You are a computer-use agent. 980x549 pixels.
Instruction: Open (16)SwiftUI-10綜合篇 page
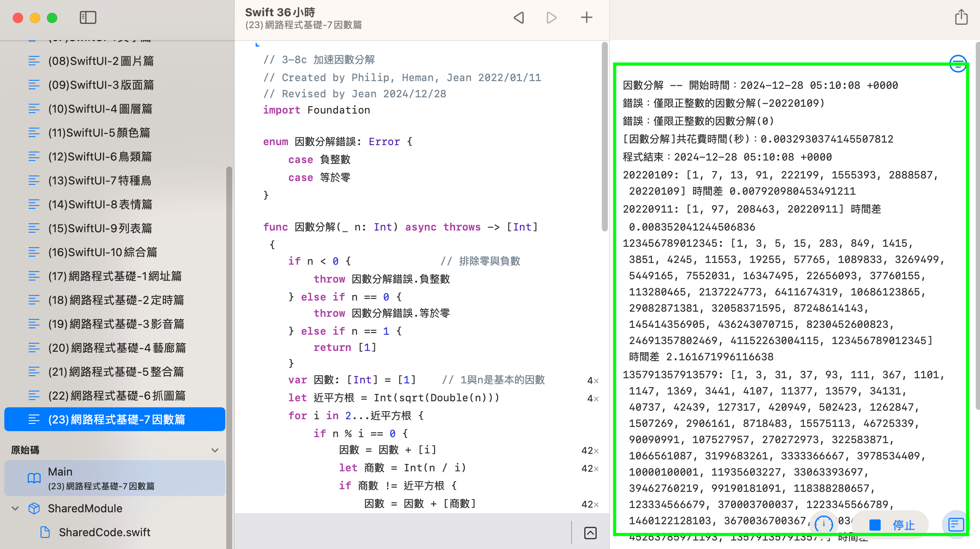(x=102, y=252)
